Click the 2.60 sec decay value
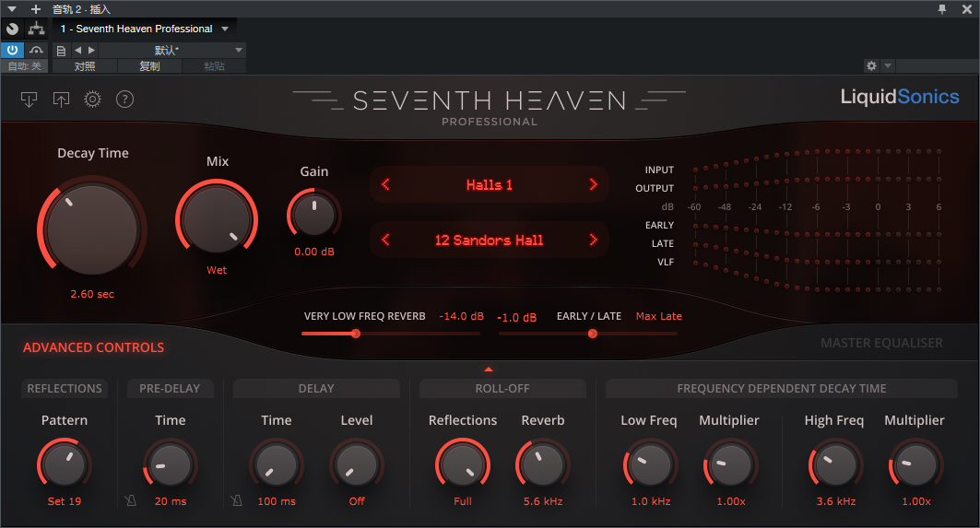The height and width of the screenshot is (528, 980). (92, 294)
